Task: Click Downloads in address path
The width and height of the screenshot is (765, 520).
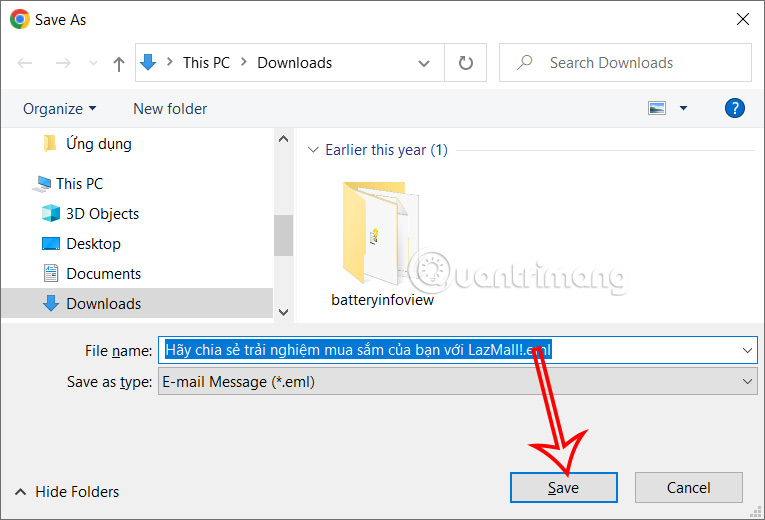Action: (295, 63)
